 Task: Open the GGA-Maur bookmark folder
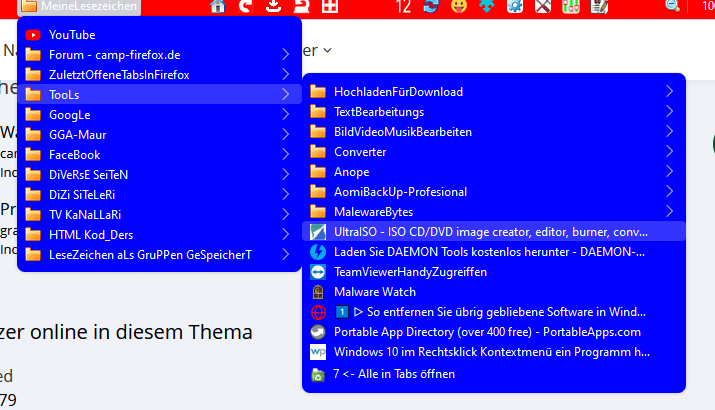[160, 135]
